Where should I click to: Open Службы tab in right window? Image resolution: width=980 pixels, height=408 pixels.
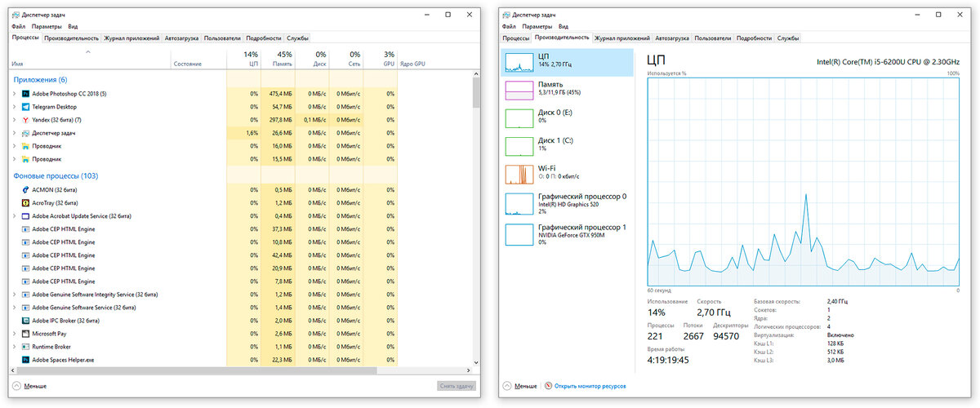(x=788, y=38)
